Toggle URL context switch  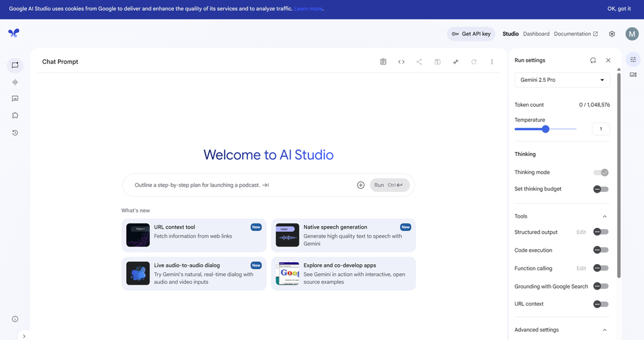click(x=601, y=305)
